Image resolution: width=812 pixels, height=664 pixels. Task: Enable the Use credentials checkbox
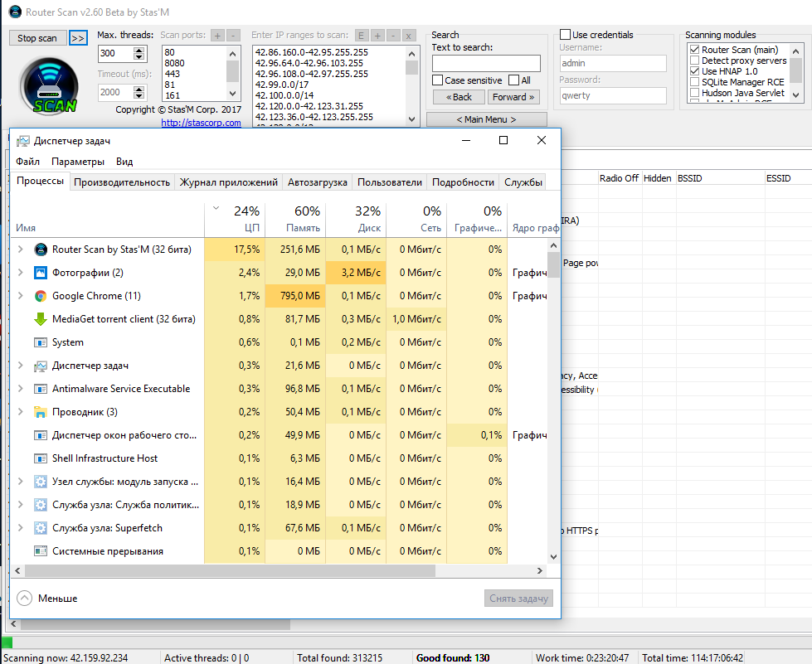(566, 35)
